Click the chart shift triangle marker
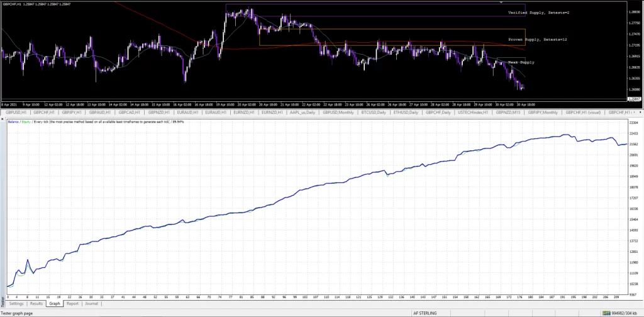 (501, 3)
